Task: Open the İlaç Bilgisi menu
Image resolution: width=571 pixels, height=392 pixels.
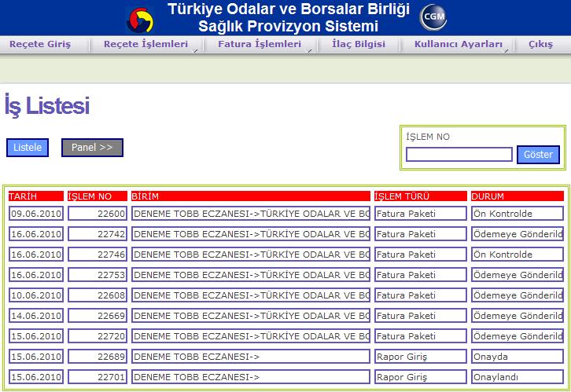Action: pyautogui.click(x=359, y=44)
